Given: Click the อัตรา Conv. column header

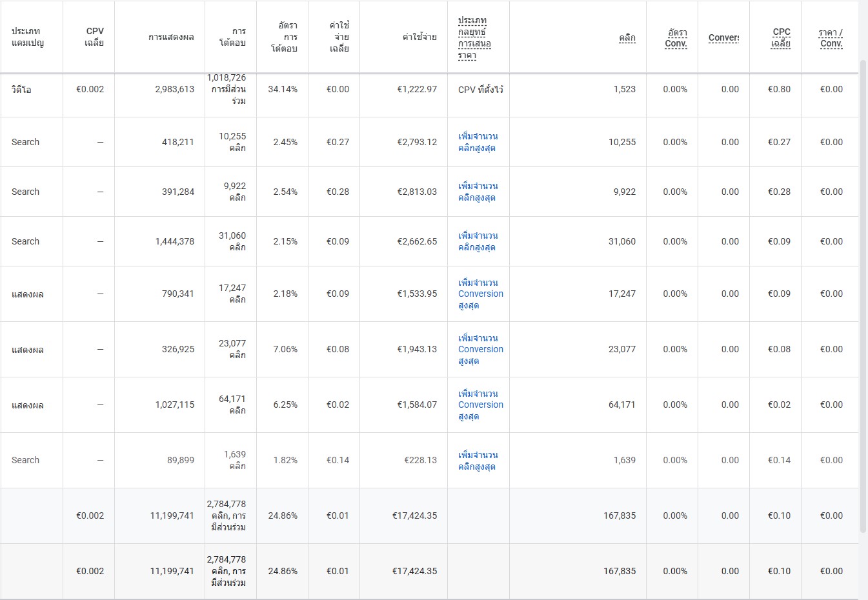Looking at the screenshot, I should coord(676,37).
